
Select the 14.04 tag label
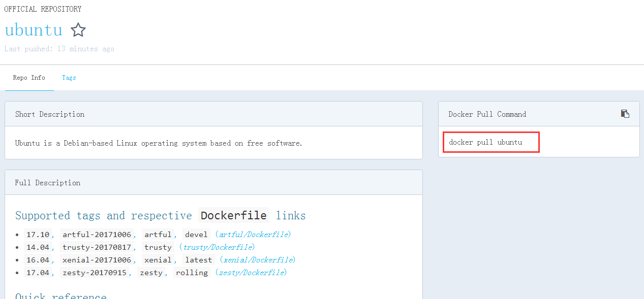(x=38, y=247)
